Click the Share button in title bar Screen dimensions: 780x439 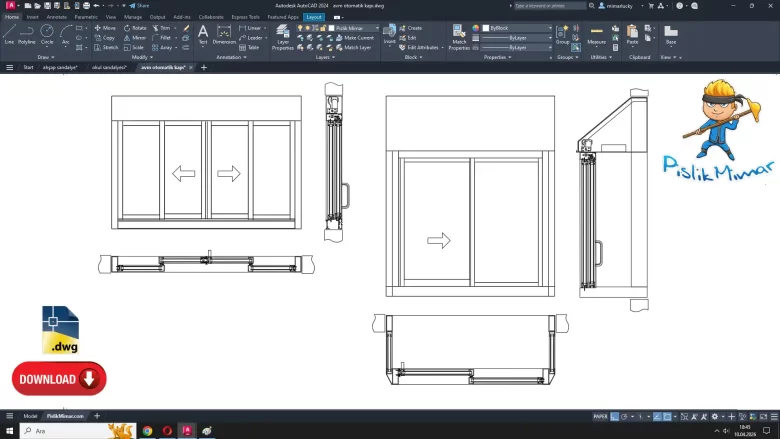pos(140,5)
